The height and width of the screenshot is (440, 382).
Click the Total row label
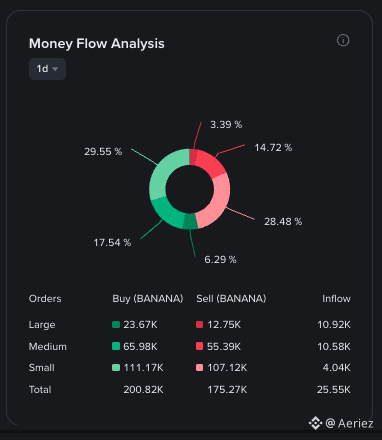pos(40,390)
